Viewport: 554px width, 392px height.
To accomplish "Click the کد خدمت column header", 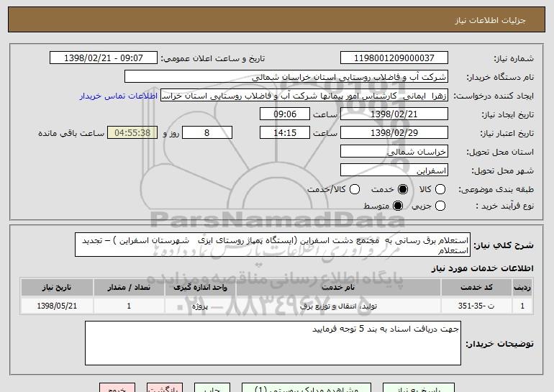I will tap(476, 288).
